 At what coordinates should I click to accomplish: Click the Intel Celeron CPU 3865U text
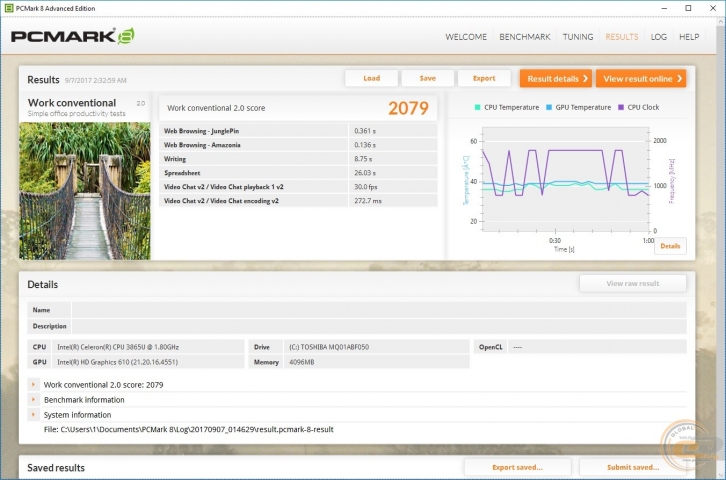(118, 347)
